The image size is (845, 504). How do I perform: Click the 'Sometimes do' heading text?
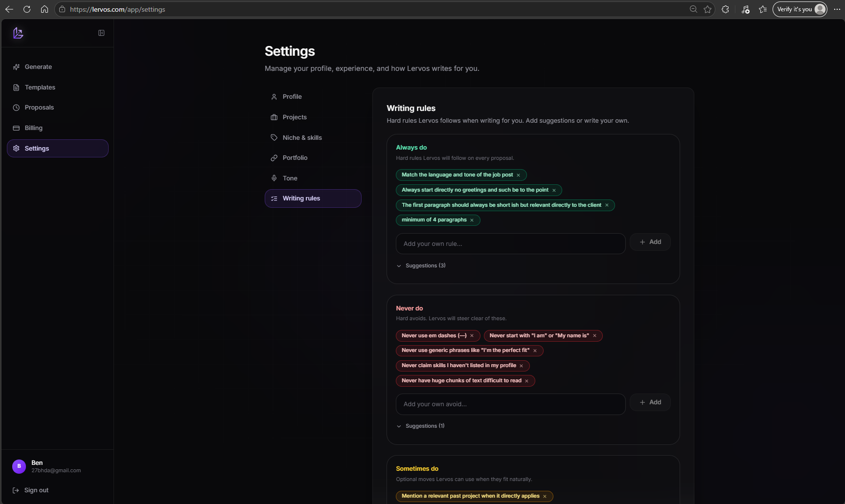click(x=417, y=469)
